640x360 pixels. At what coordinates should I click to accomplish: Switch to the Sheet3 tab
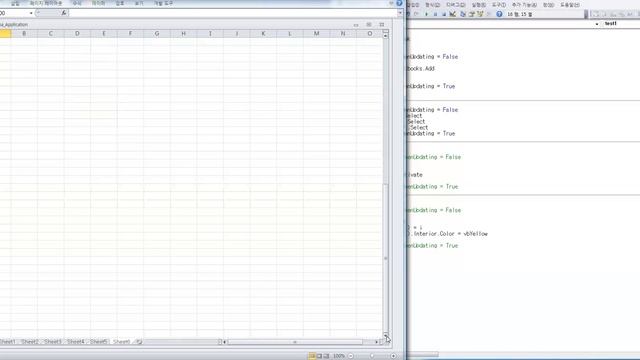(x=53, y=342)
